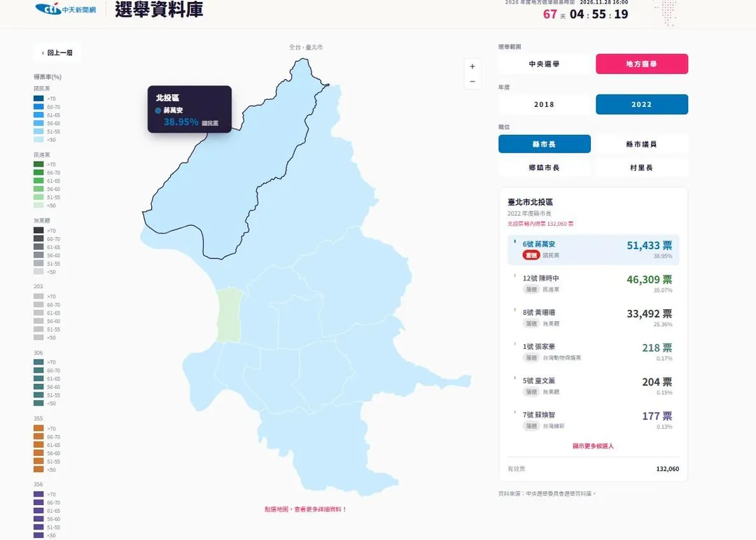Open the CTI news network logo
The image size is (756, 540).
(x=66, y=8)
